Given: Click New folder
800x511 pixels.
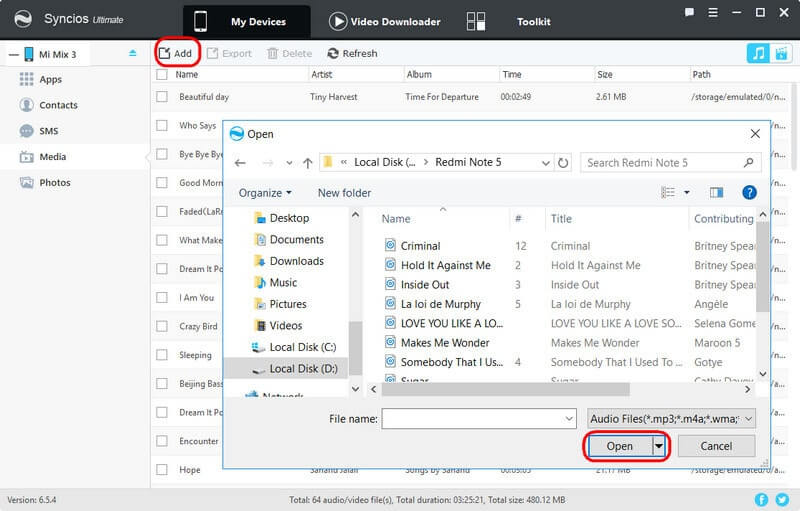Looking at the screenshot, I should [344, 193].
